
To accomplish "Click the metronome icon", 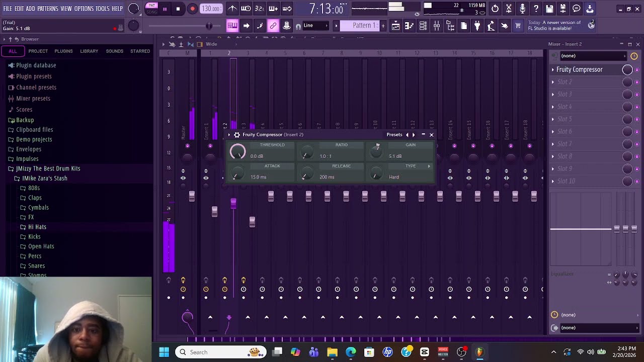I will (232, 9).
